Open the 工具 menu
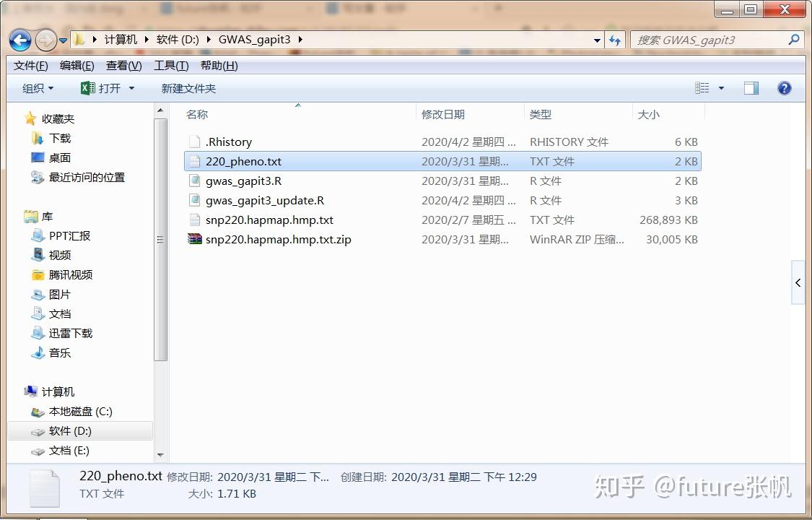This screenshot has height=520, width=812. click(170, 65)
